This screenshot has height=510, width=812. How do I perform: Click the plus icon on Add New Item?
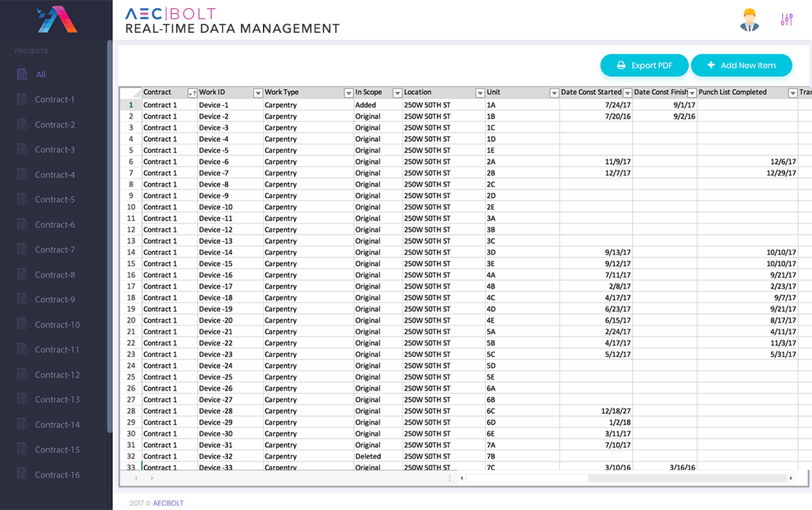click(x=711, y=65)
